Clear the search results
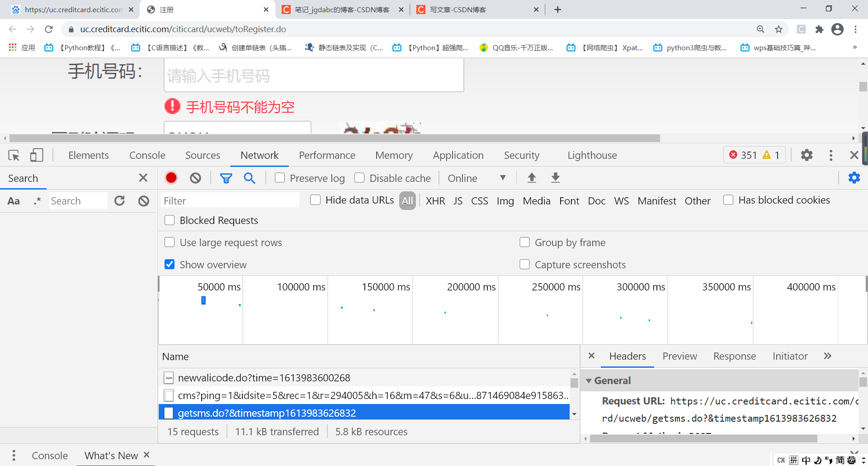Viewport: 868px width, 466px height. [144, 200]
